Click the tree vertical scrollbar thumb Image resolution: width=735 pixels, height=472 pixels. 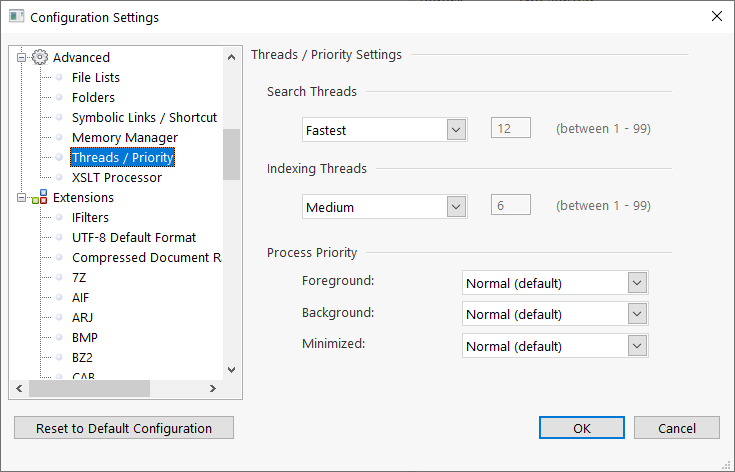point(231,155)
